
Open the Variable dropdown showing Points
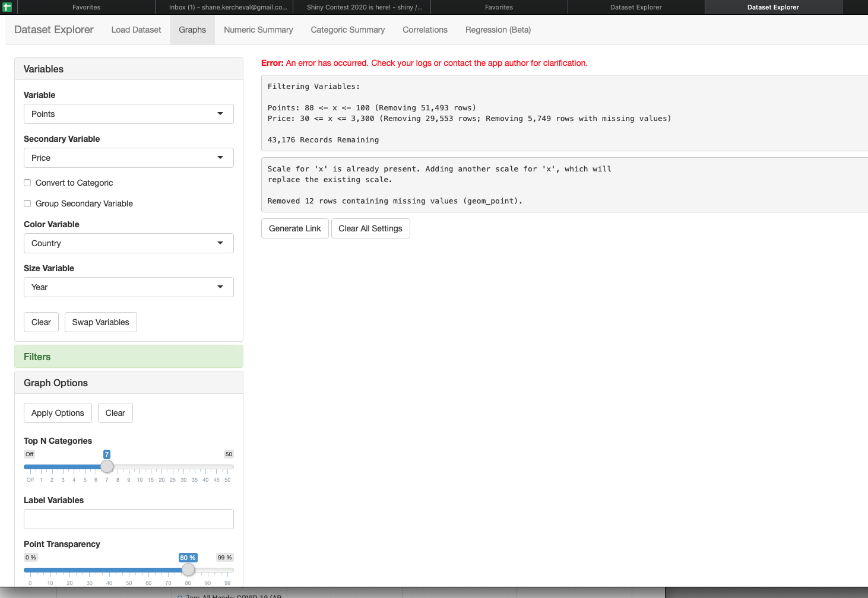128,114
